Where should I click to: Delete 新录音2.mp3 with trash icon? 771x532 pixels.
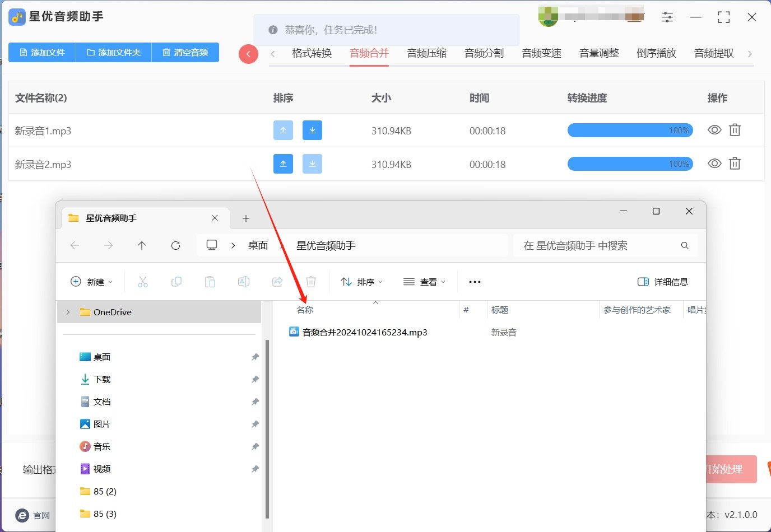pyautogui.click(x=735, y=164)
